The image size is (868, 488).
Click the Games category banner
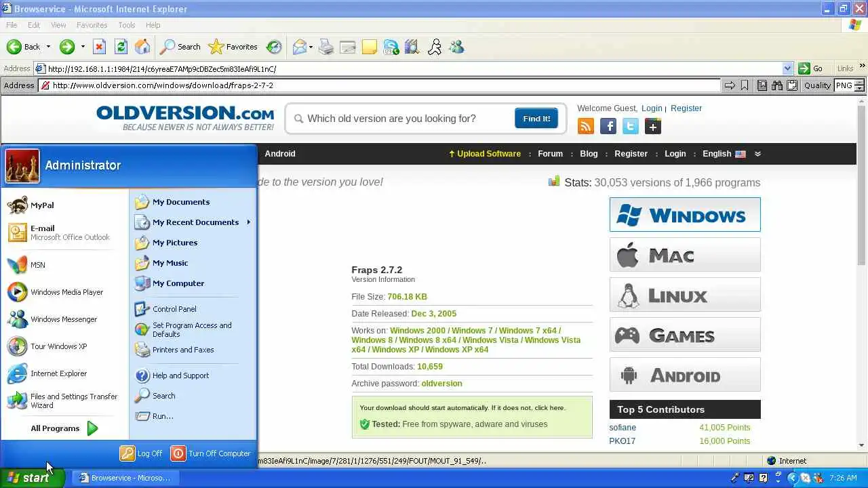(685, 335)
